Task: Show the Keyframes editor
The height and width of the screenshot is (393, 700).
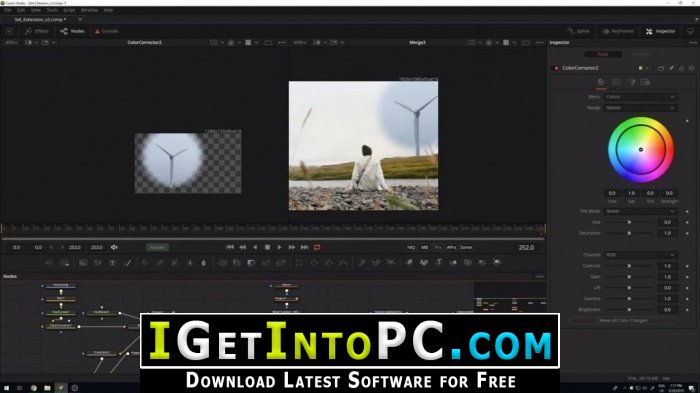Action: (x=618, y=31)
